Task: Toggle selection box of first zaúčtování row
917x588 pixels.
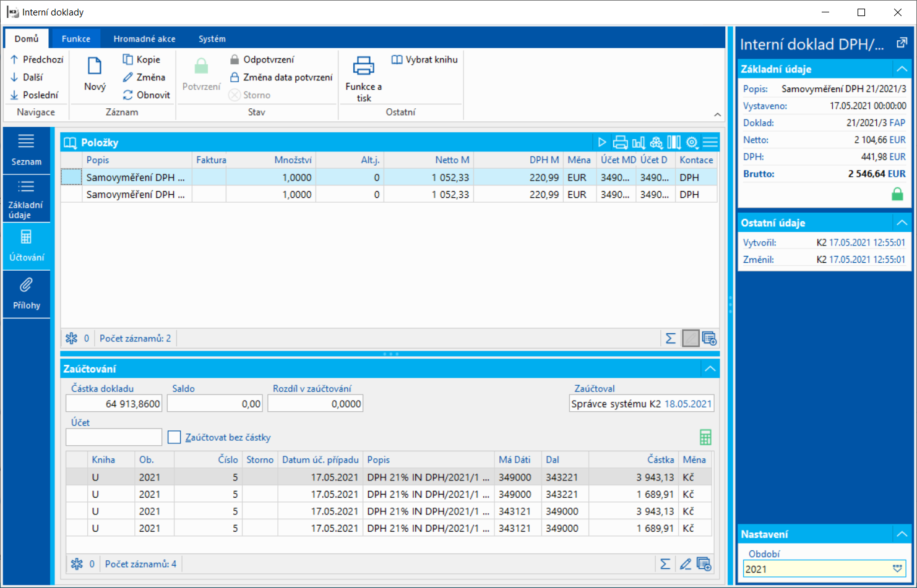Action: (x=77, y=477)
